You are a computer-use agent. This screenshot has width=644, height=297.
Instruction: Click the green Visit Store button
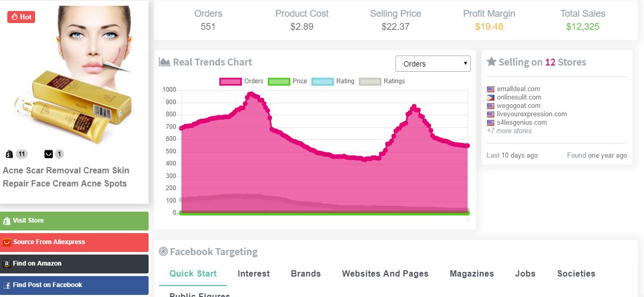[74, 221]
